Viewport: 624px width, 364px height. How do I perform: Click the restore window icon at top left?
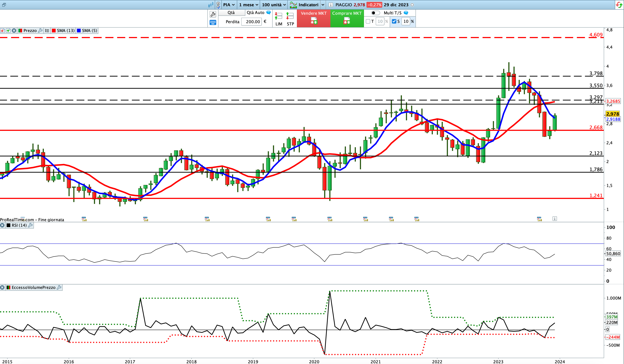click(x=4, y=5)
